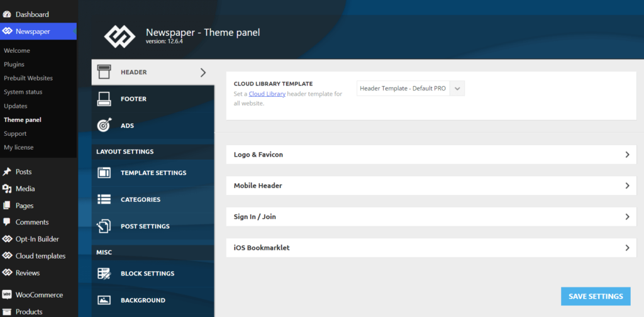644x317 pixels.
Task: Go to Comments in admin menu
Action: (x=38, y=222)
